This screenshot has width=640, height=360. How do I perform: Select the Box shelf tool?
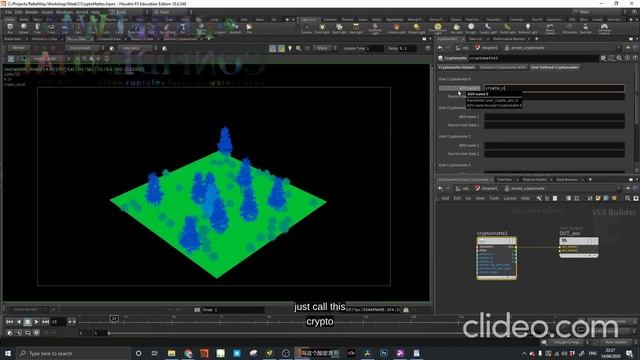coord(10,28)
